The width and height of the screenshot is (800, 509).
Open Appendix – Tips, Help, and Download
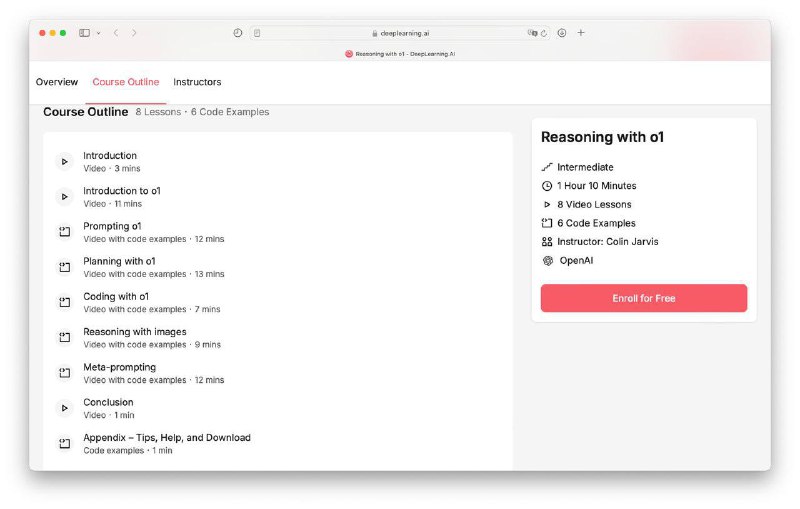pos(167,438)
